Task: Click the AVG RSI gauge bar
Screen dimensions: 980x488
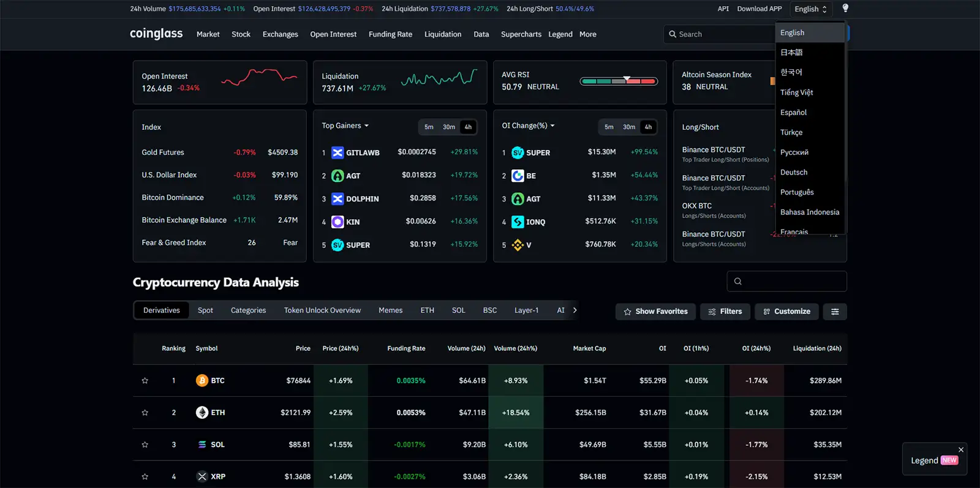Action: coord(619,81)
